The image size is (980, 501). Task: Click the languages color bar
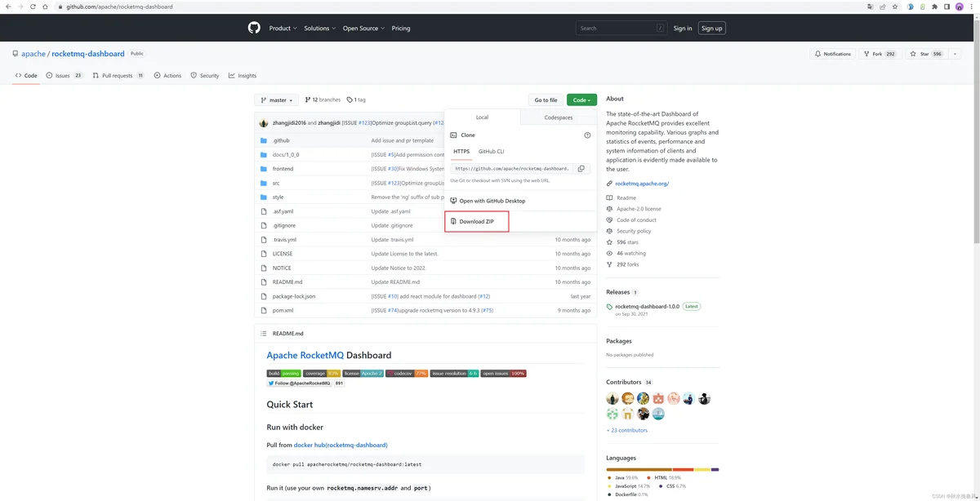662,469
